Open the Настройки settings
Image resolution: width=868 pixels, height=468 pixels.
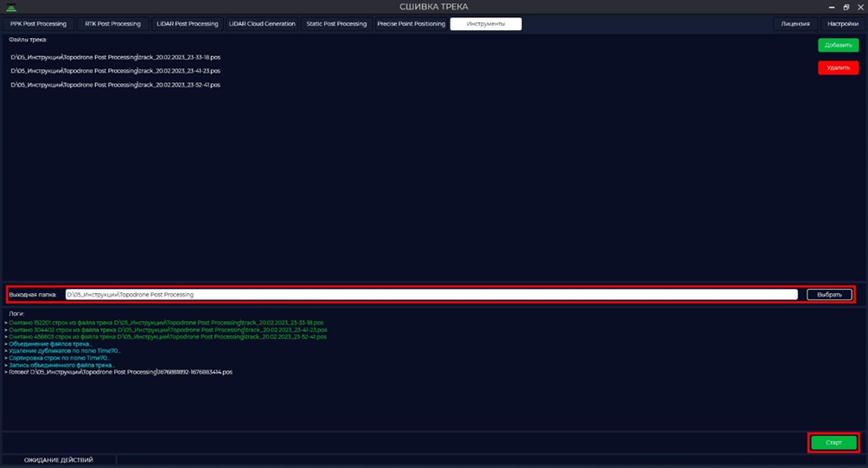click(843, 24)
